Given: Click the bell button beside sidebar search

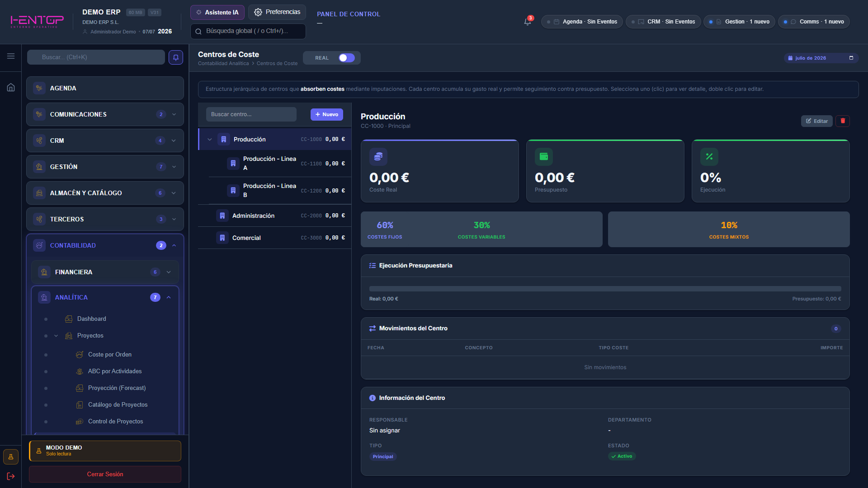Looking at the screenshot, I should pos(176,57).
